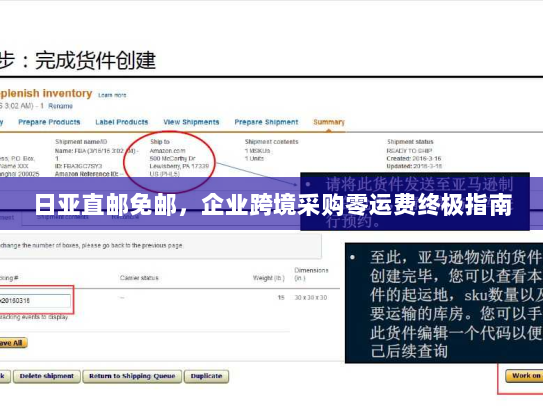This screenshot has height=408, width=543.
Task: Go to the Prepare Shipment tab
Action: (x=266, y=122)
